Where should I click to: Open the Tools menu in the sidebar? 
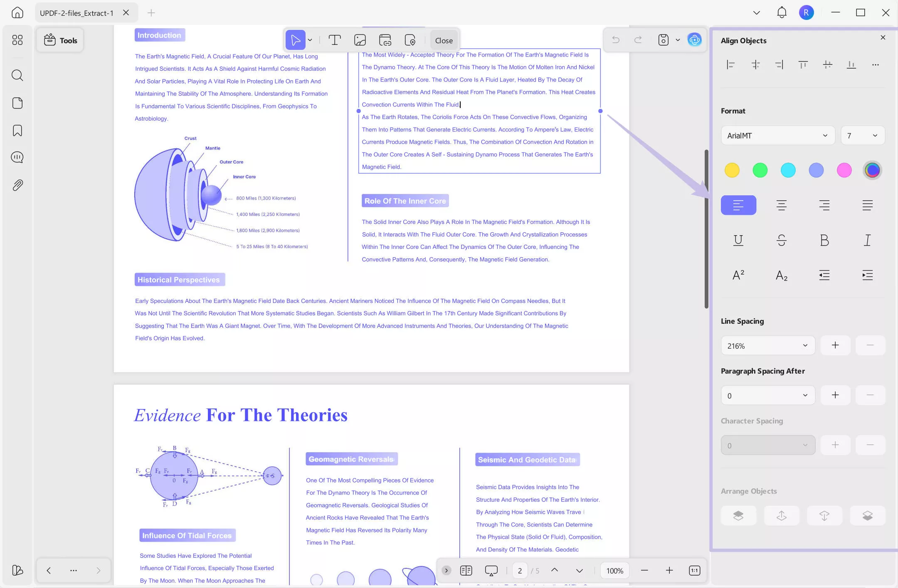click(60, 40)
